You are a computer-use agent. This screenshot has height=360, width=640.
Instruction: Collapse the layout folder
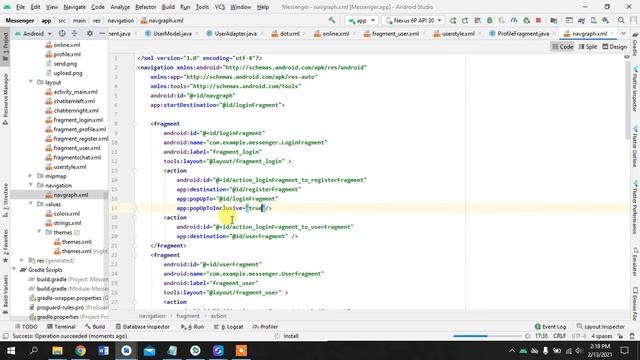[x=31, y=82]
